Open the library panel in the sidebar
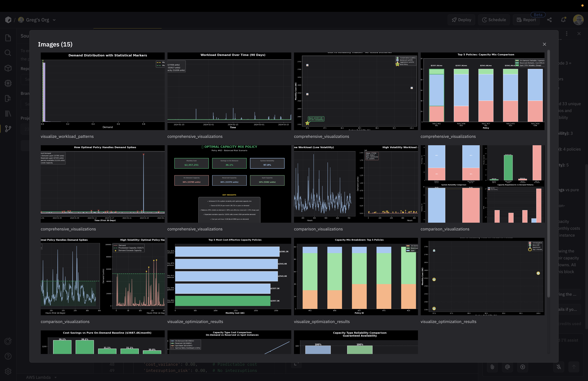Screen dimensions: 588x381 (x=8, y=114)
